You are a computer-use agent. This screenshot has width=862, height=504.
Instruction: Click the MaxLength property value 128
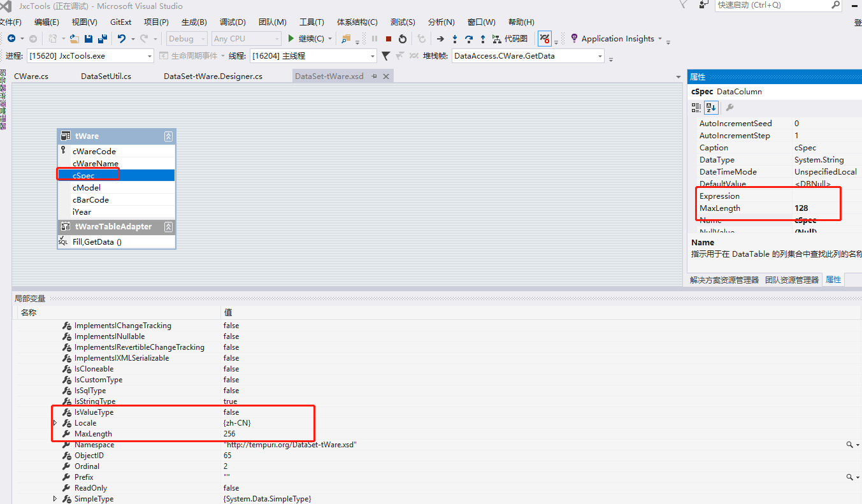pos(801,208)
